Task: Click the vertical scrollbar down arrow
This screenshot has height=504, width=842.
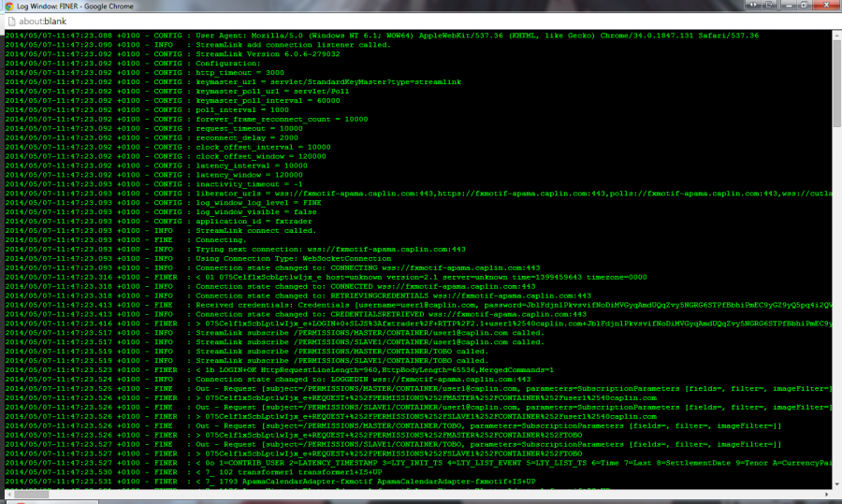Action: [x=836, y=484]
